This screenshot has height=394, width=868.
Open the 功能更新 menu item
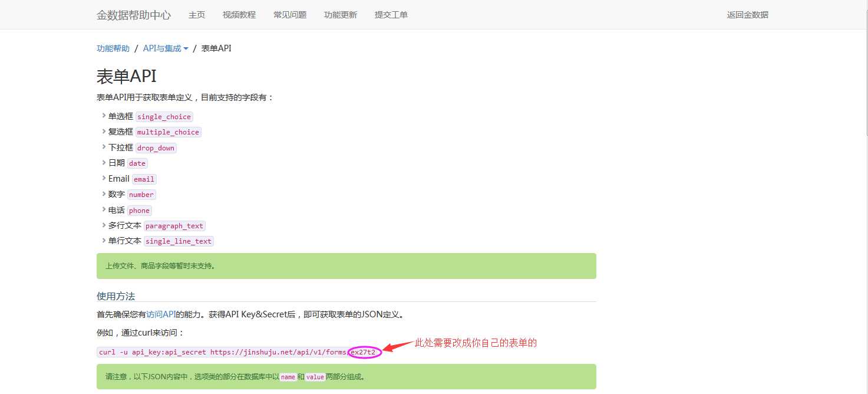[x=341, y=15]
